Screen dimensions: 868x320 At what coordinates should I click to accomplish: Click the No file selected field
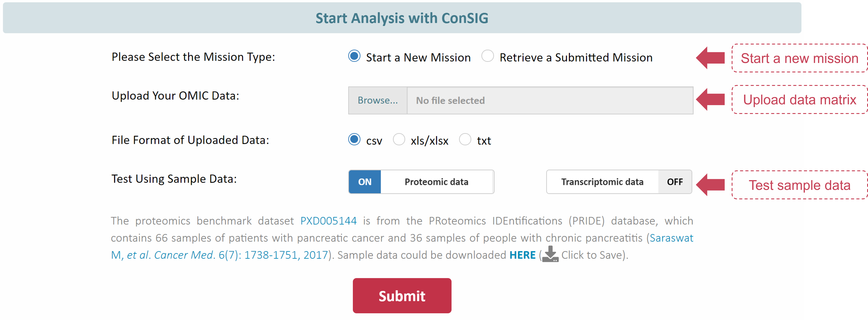[x=550, y=100]
